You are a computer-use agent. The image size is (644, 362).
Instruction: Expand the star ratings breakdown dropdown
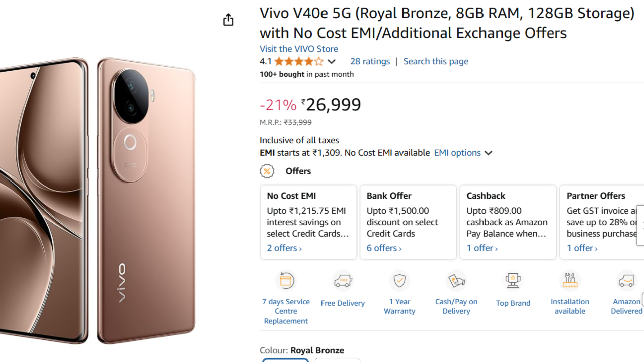point(331,61)
